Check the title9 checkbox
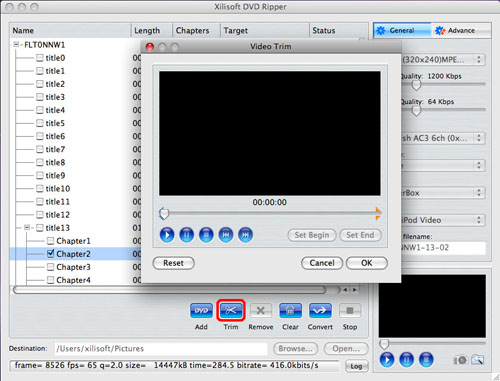500x381 pixels. [x=40, y=176]
